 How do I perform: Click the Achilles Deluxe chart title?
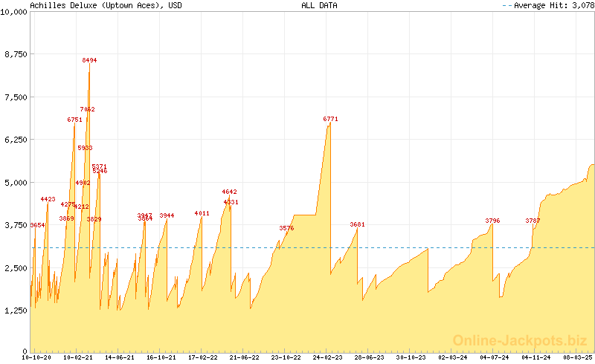106,5
